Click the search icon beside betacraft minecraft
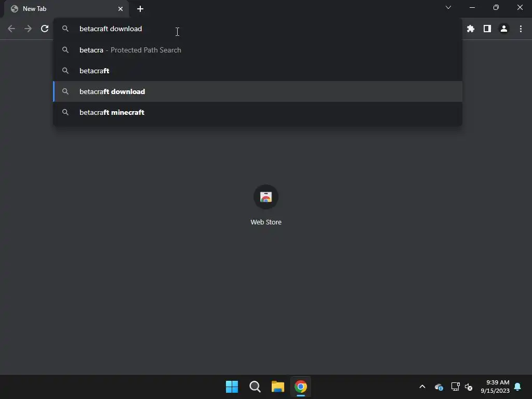Image resolution: width=532 pixels, height=399 pixels. tap(65, 112)
